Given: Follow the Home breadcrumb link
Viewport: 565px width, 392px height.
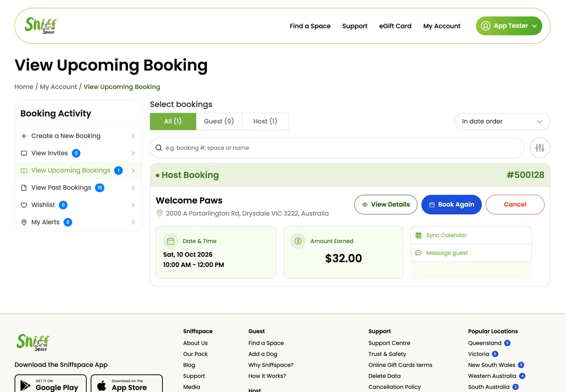Looking at the screenshot, I should pyautogui.click(x=24, y=87).
